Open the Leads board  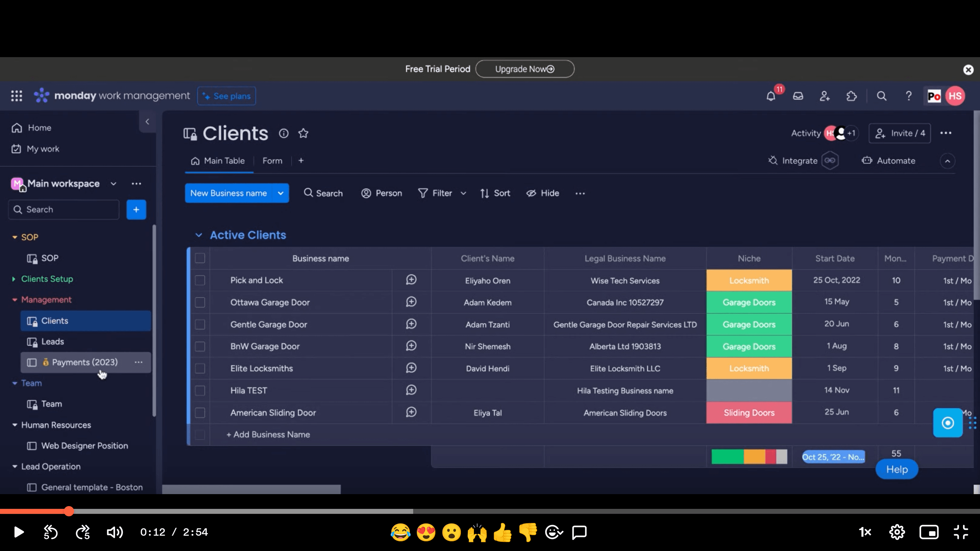[85, 342]
